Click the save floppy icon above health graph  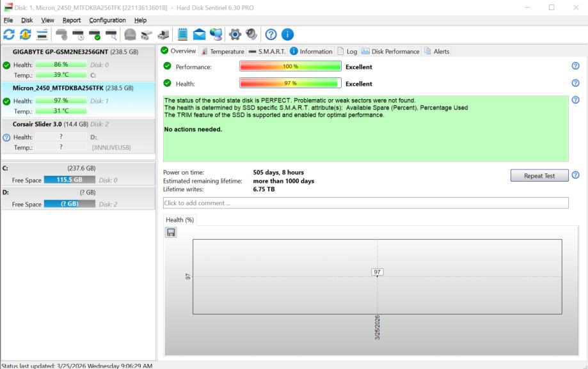point(171,233)
